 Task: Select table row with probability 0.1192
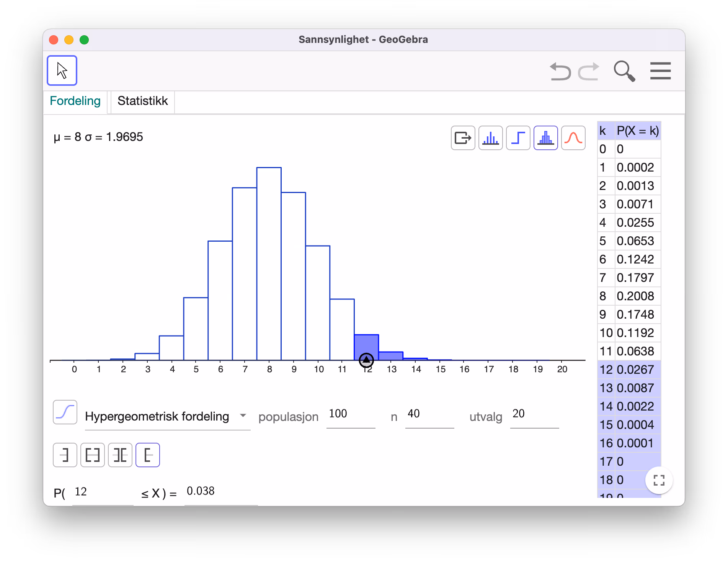[x=629, y=333]
